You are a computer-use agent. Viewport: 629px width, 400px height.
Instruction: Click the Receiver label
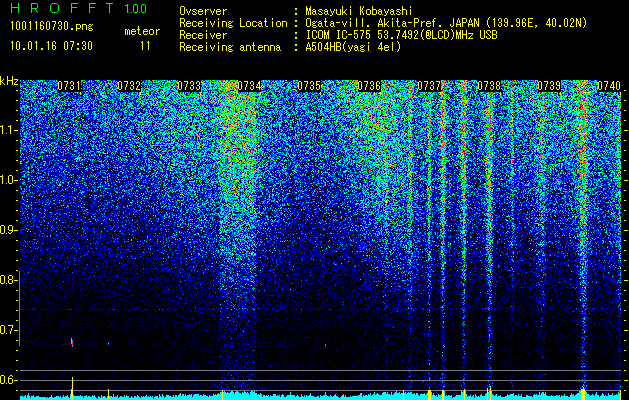coord(203,35)
